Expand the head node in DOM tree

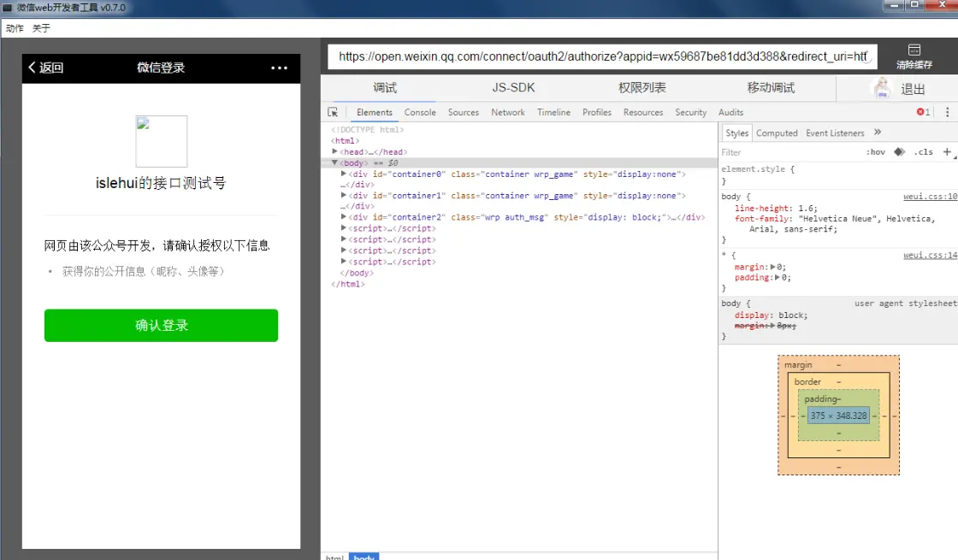click(334, 151)
